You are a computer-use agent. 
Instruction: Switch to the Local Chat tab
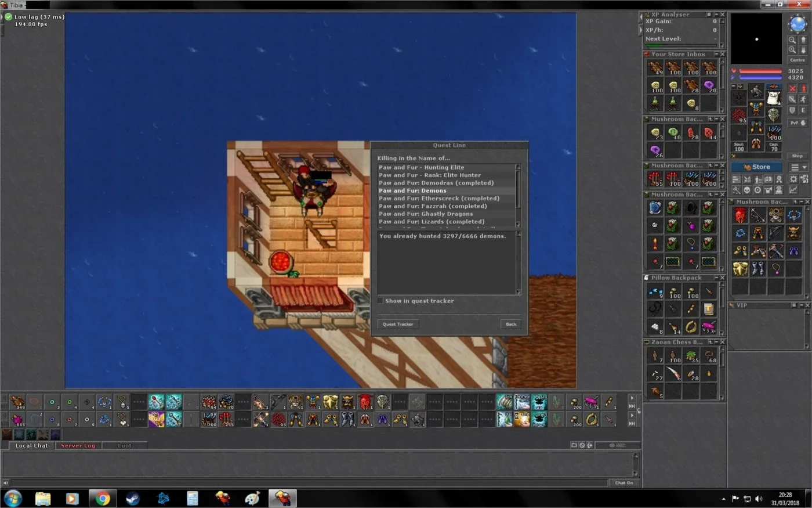32,445
